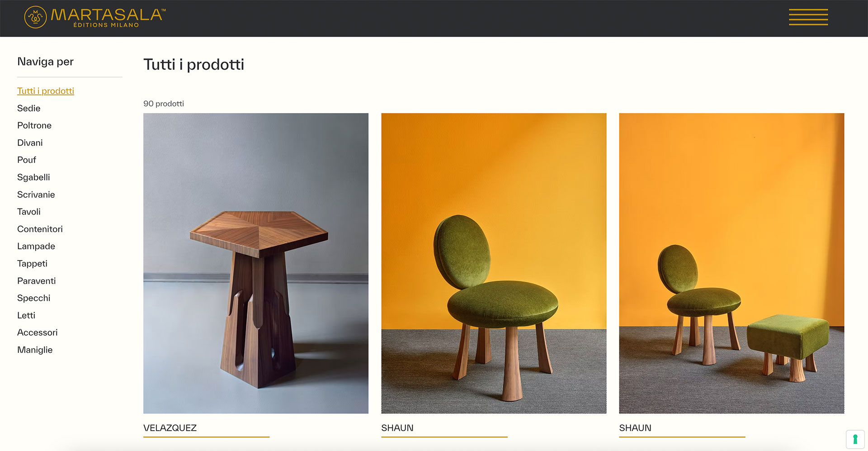Screen dimensions: 868x451
Task: Click the VELAZQUEZ product title
Action: click(x=170, y=428)
